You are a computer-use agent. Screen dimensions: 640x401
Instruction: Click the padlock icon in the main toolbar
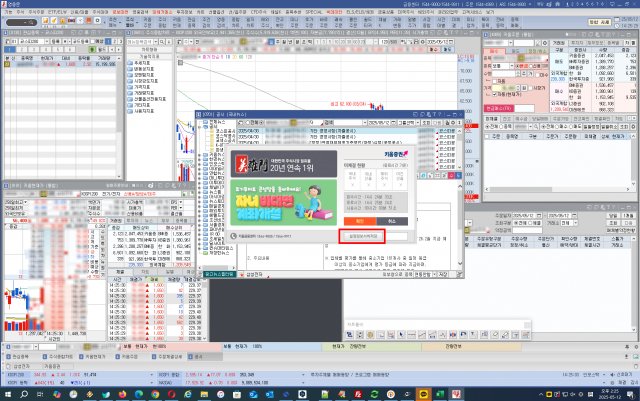(62, 20)
